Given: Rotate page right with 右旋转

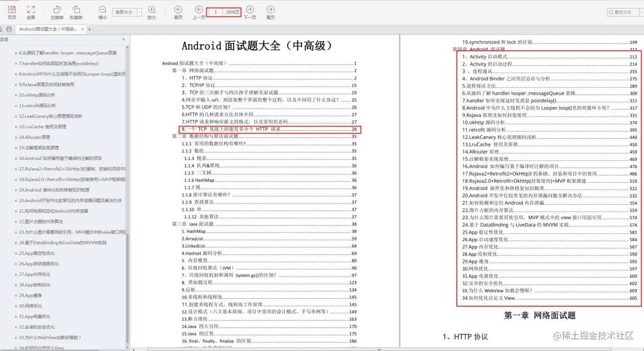Looking at the screenshot, I should click(x=76, y=12).
